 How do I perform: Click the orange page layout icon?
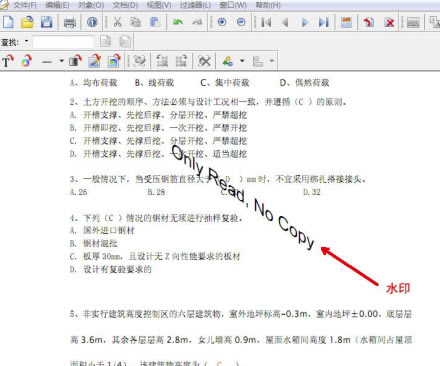(x=347, y=22)
